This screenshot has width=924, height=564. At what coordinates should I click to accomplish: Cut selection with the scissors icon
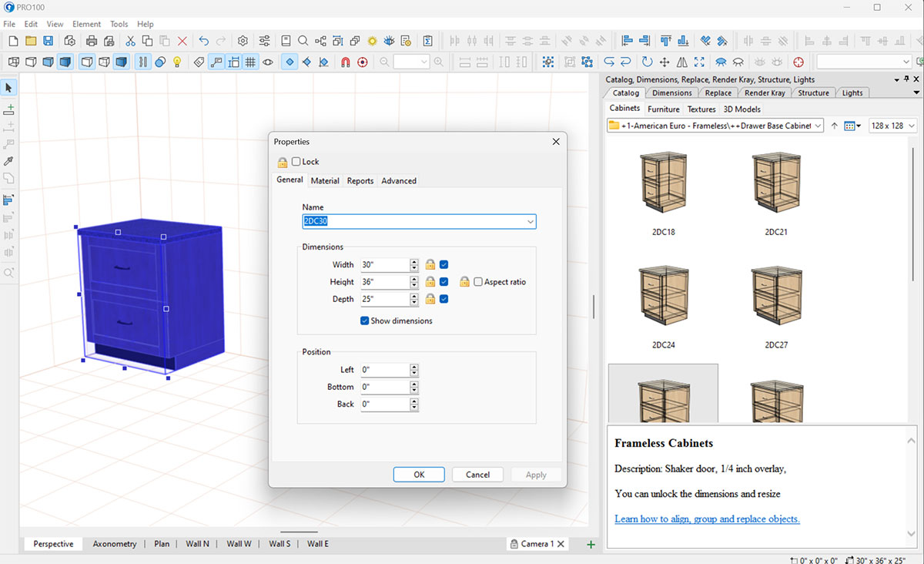point(130,41)
